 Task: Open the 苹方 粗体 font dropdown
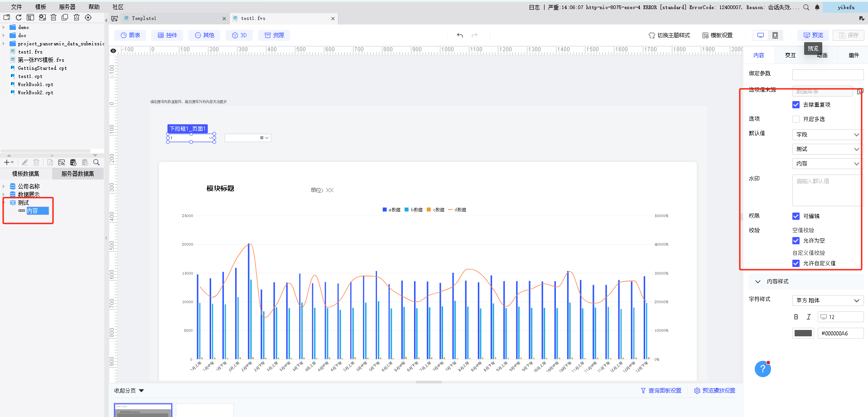[x=827, y=301]
